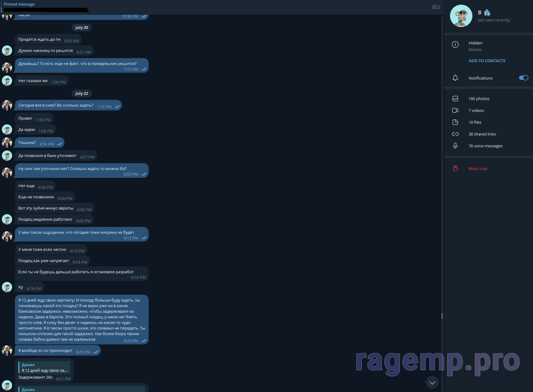Click the red hand Block user icon
533x392 pixels.
455,168
